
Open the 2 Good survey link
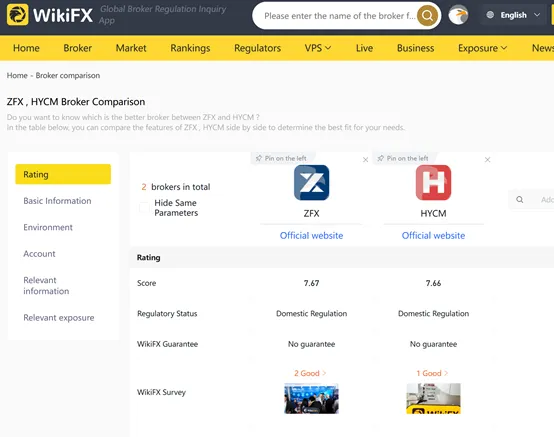310,373
